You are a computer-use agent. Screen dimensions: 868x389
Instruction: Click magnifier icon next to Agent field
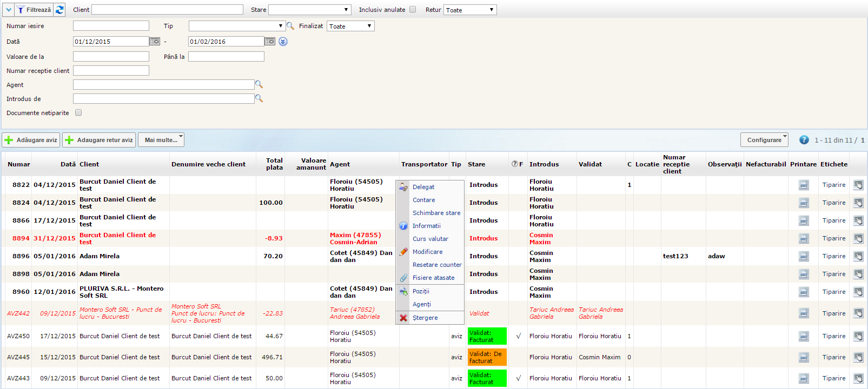pos(259,84)
